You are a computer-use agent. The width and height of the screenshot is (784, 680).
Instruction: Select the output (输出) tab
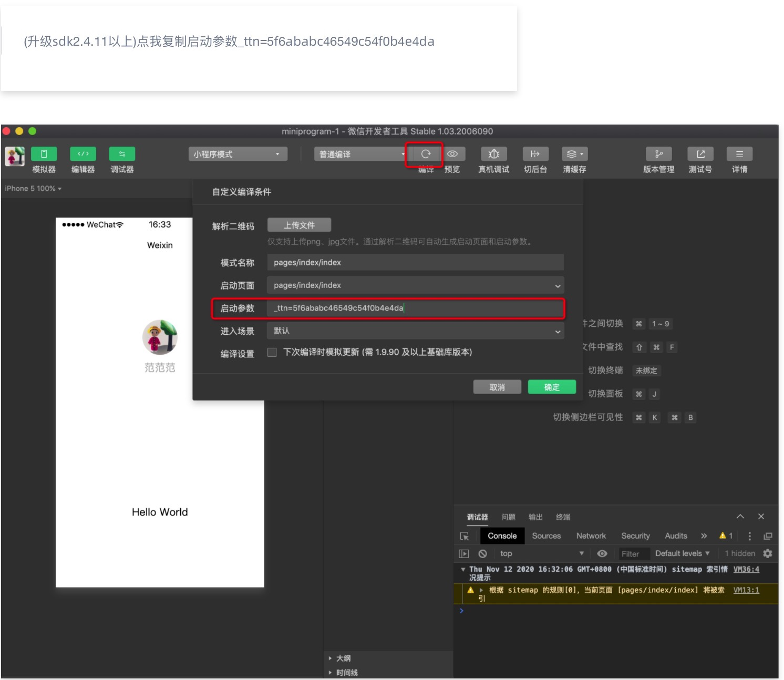[535, 517]
